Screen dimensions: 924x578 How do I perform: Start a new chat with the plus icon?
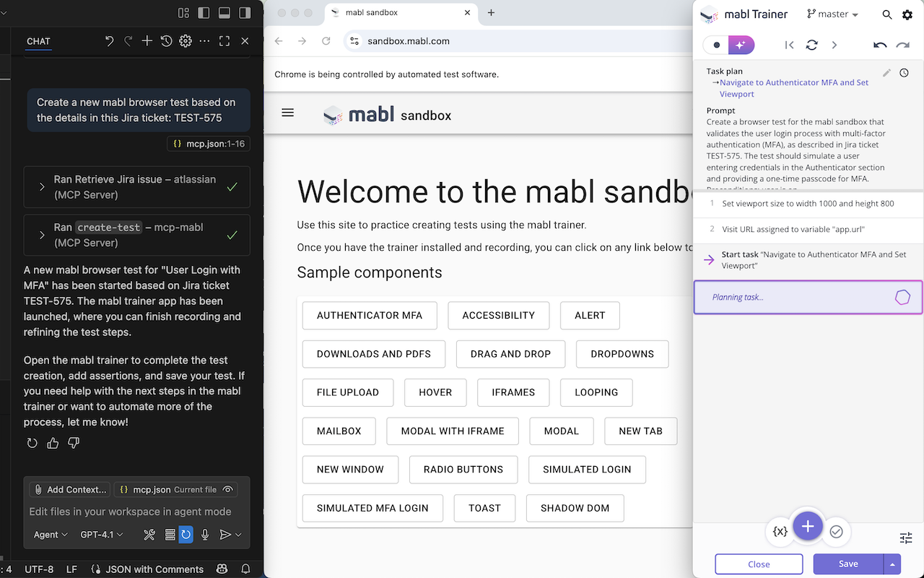[x=147, y=41]
